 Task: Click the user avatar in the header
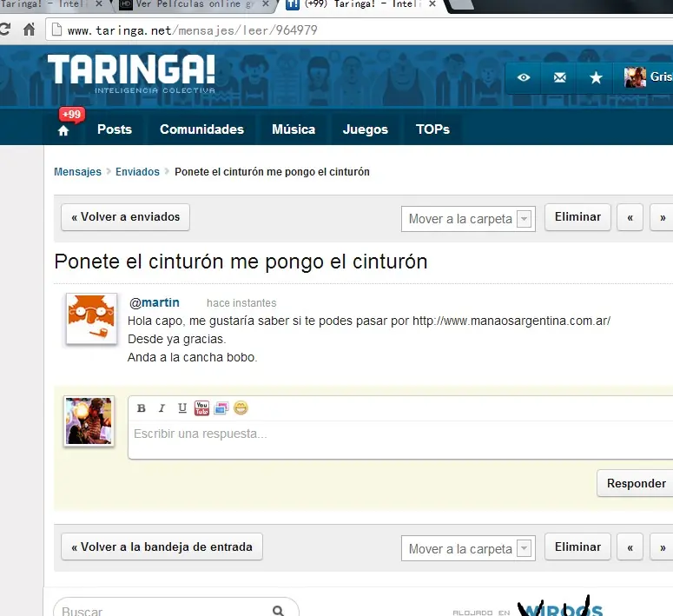point(635,77)
